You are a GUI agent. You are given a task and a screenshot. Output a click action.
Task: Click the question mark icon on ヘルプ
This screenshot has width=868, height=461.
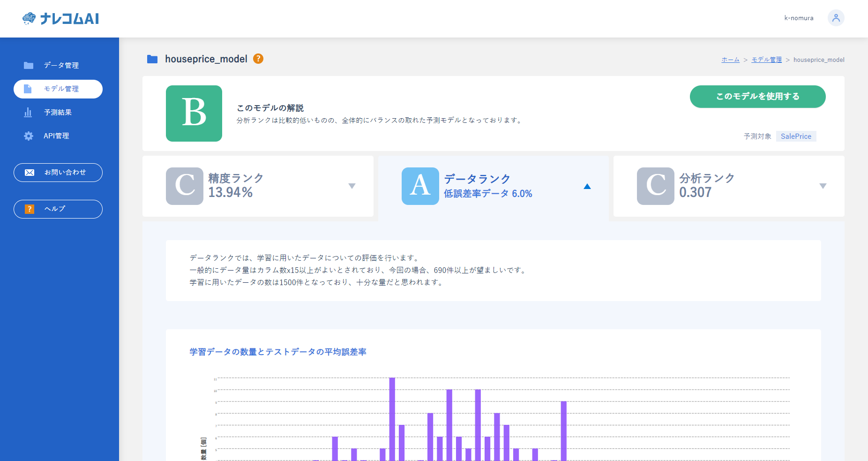click(30, 209)
